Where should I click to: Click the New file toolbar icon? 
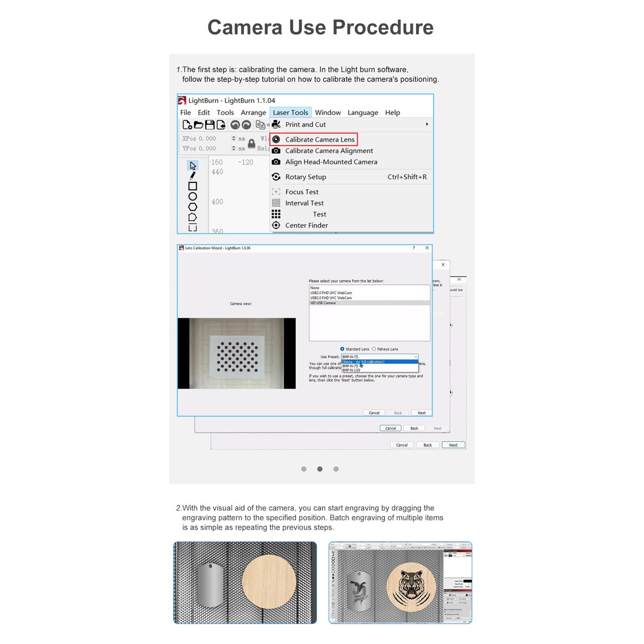[187, 125]
